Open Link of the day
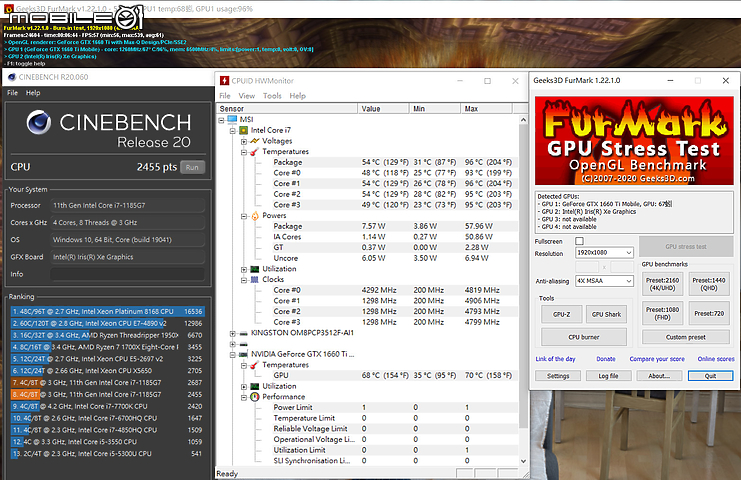Screen dimensions: 741x480 (555, 359)
